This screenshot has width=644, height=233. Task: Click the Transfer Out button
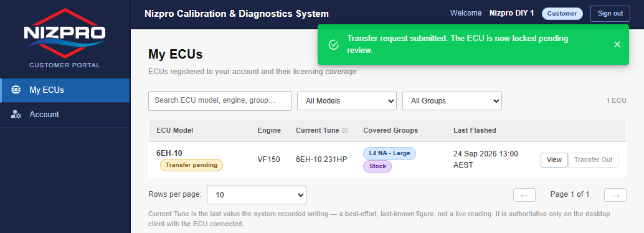click(x=593, y=160)
